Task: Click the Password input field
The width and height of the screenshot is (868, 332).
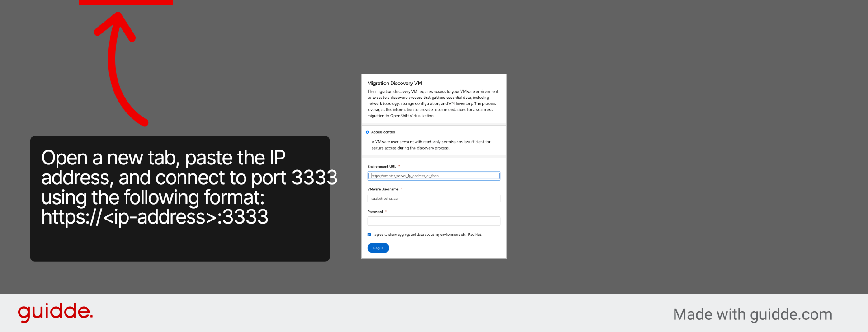Action: coord(434,221)
